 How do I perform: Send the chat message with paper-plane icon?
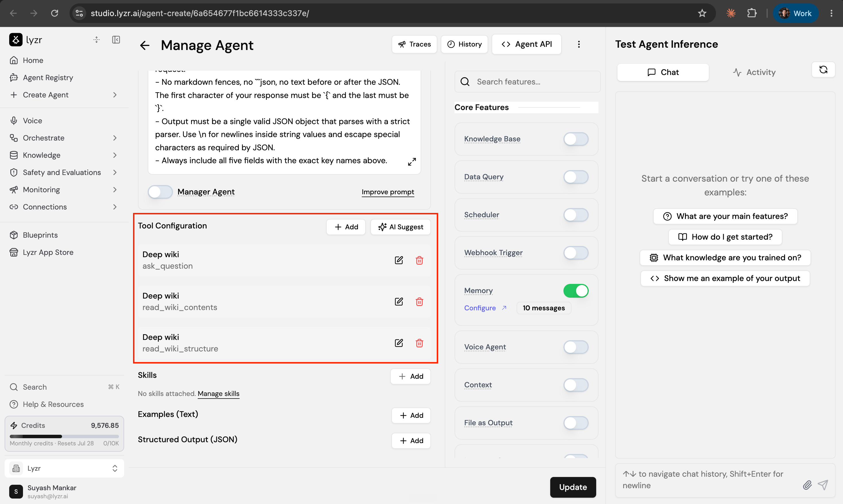tap(823, 485)
